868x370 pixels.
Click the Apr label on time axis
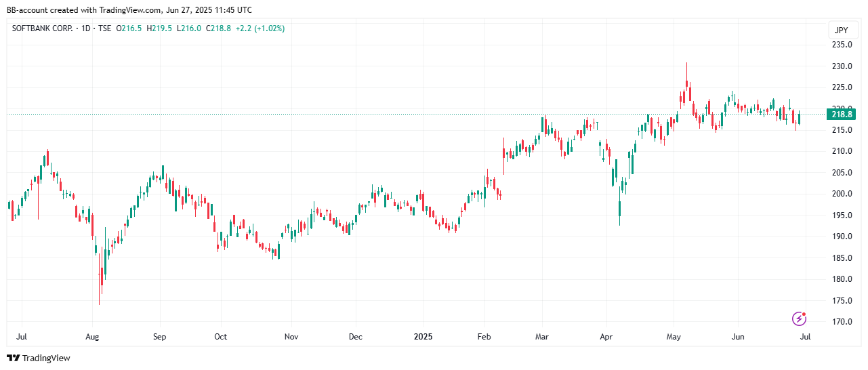[x=606, y=336]
